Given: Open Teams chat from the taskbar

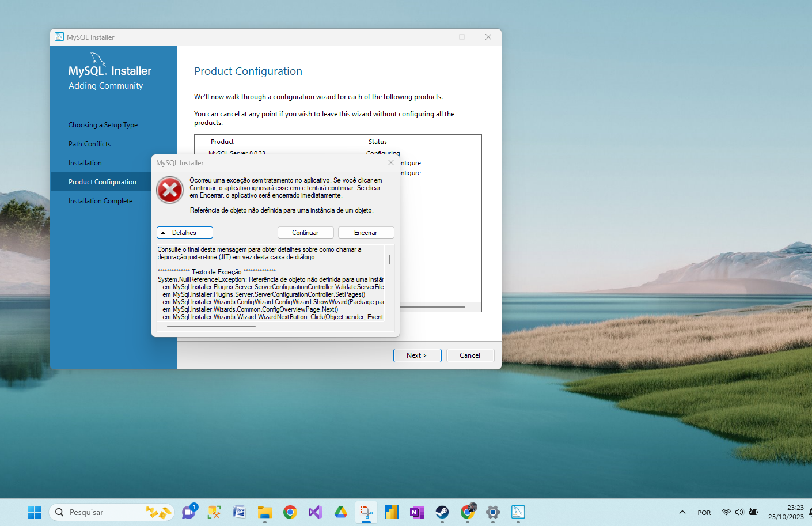Looking at the screenshot, I should [x=189, y=512].
